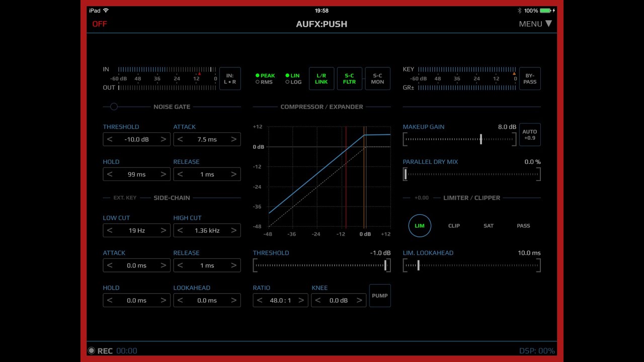Select PEAK detection mode

pyautogui.click(x=265, y=75)
